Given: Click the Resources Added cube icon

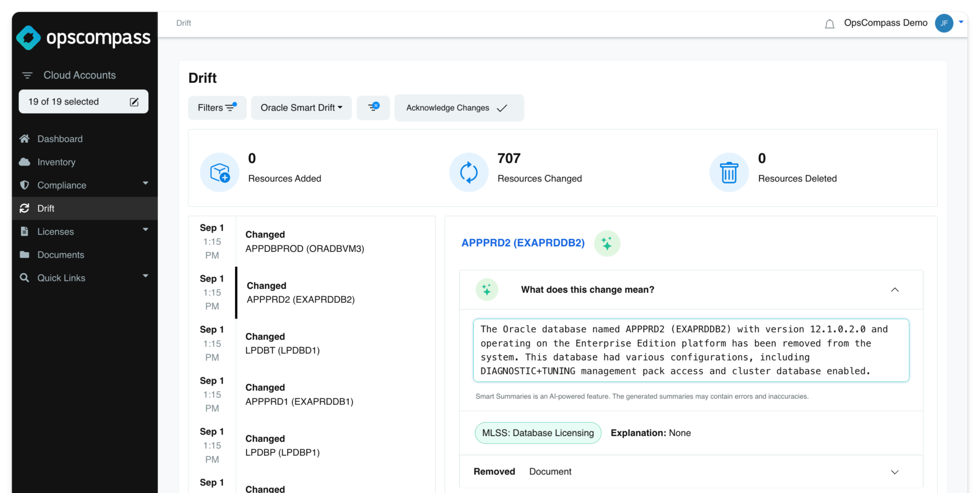Looking at the screenshot, I should (x=220, y=172).
